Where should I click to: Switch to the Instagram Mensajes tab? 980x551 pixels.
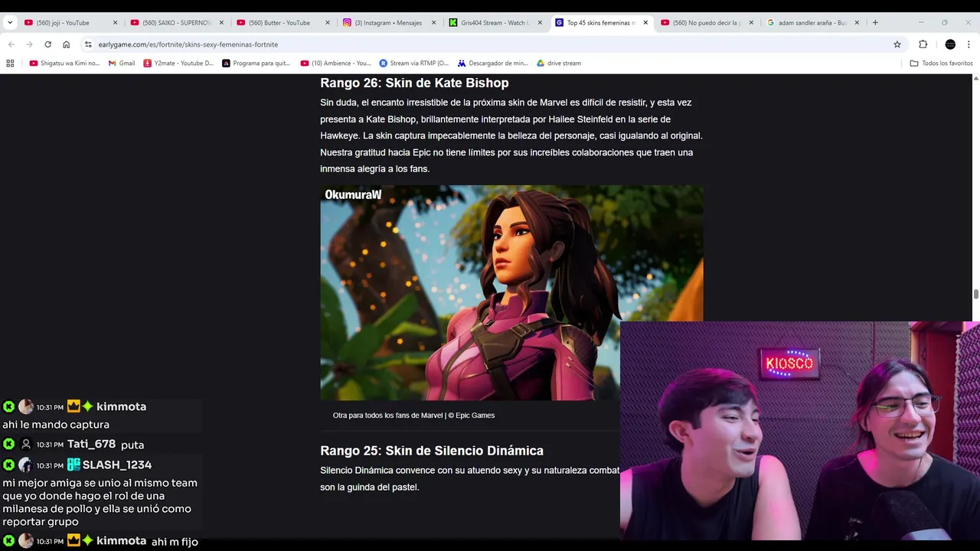pyautogui.click(x=387, y=23)
